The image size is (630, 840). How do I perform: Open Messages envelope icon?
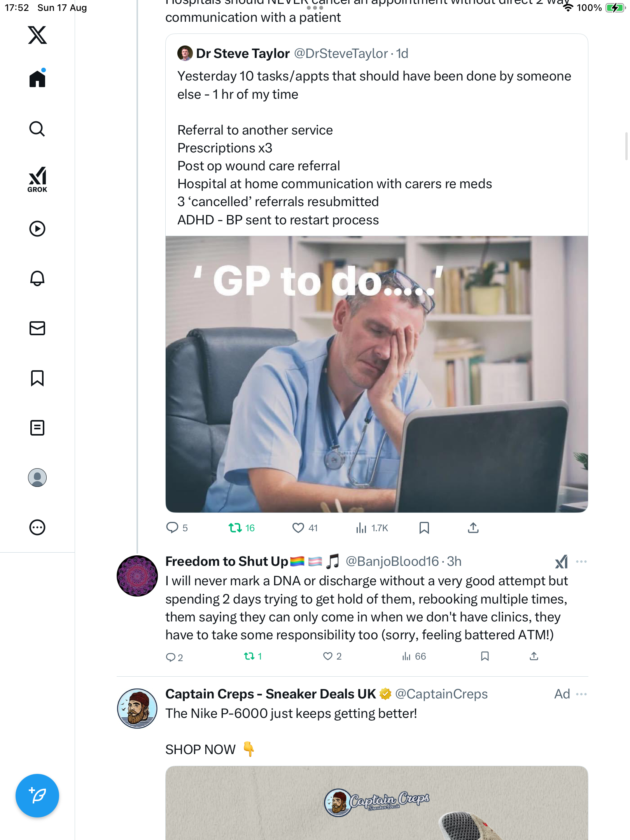point(37,328)
